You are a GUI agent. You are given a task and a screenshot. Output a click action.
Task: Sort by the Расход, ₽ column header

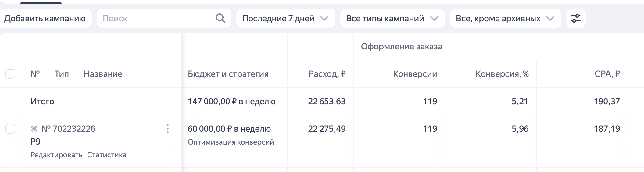(x=327, y=74)
